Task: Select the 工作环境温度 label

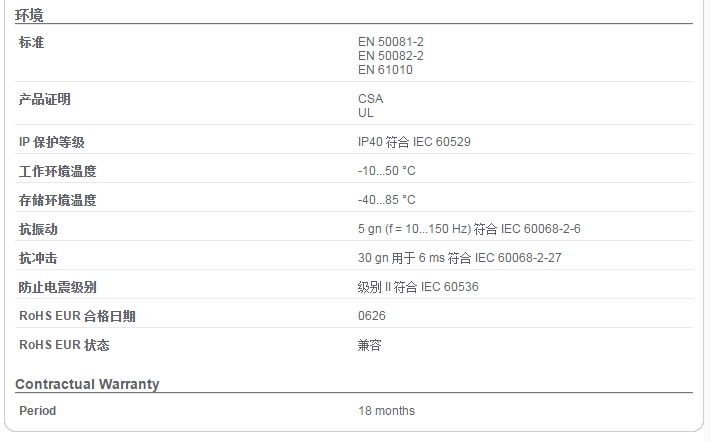Action: (x=58, y=171)
